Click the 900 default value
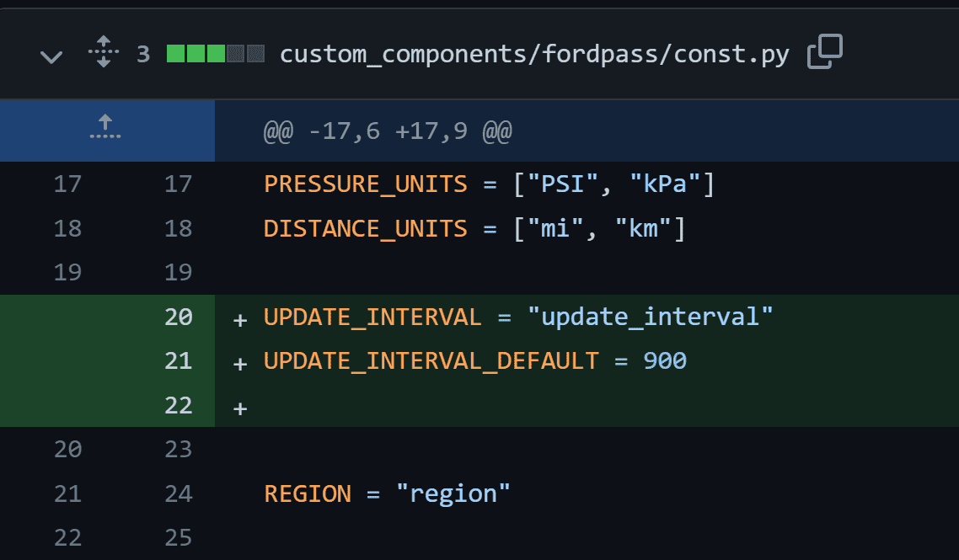 tap(665, 360)
